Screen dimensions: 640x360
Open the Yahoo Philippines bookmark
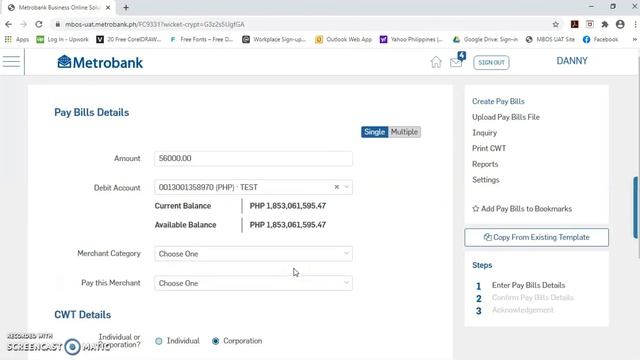coord(411,39)
